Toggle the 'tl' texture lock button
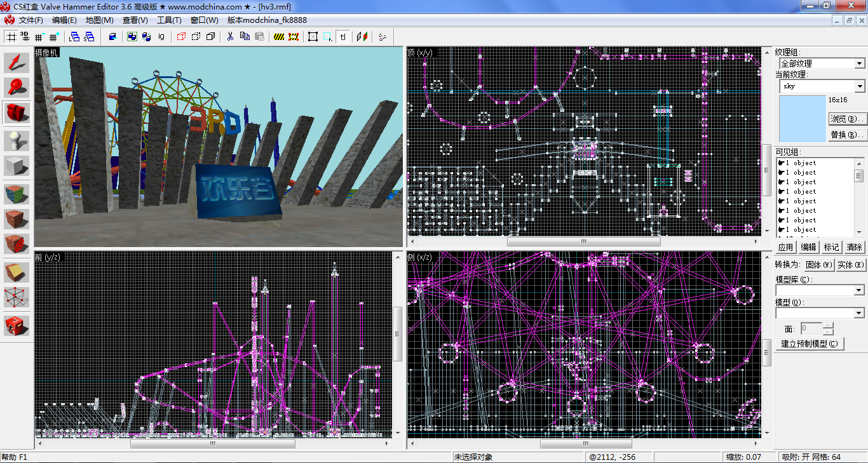 [x=343, y=37]
